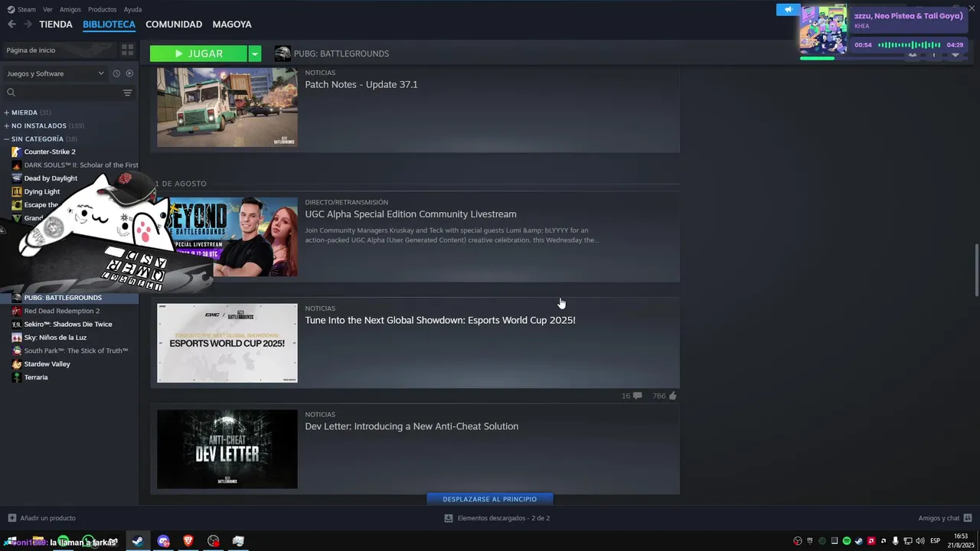
Task: Click the plus icon for Añadir un producto
Action: [x=11, y=518]
